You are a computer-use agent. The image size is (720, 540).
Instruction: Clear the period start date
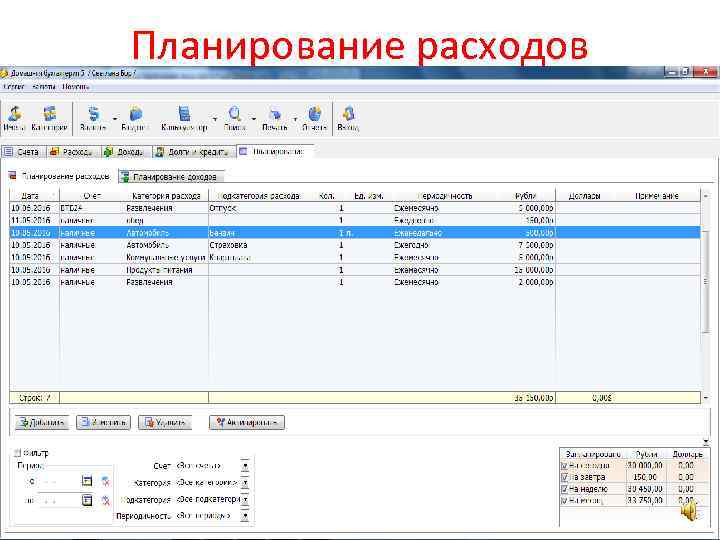(x=105, y=481)
